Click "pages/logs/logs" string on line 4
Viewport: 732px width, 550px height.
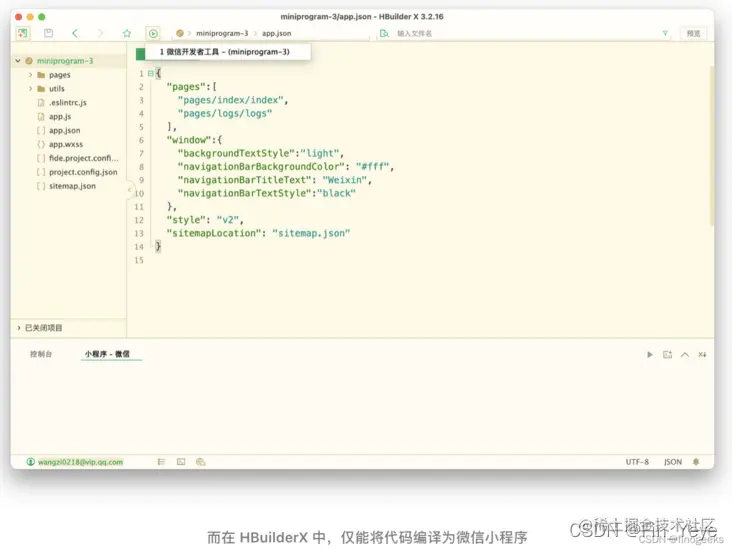[x=225, y=113]
